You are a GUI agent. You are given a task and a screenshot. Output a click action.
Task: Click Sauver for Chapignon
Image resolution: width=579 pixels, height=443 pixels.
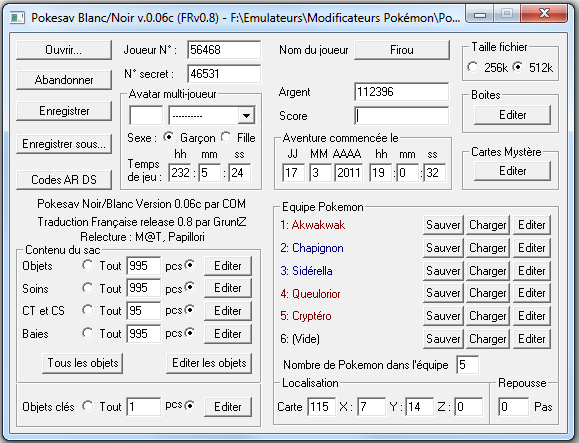click(443, 248)
